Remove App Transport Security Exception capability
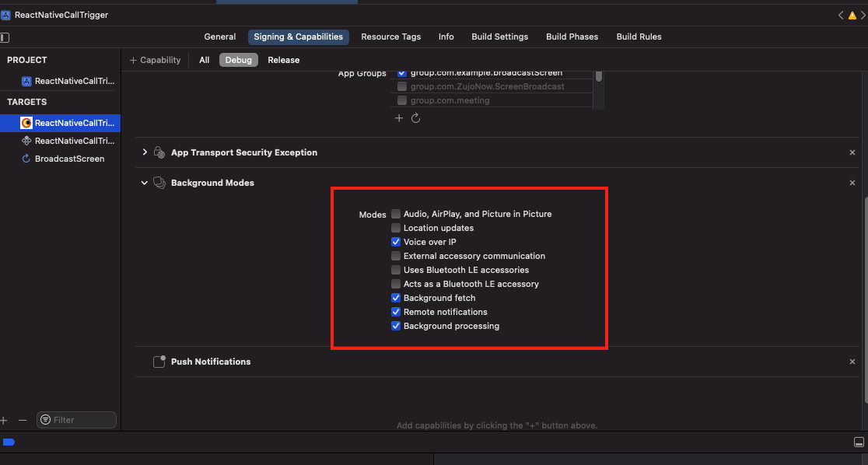Viewport: 868px width, 465px height. 852,152
